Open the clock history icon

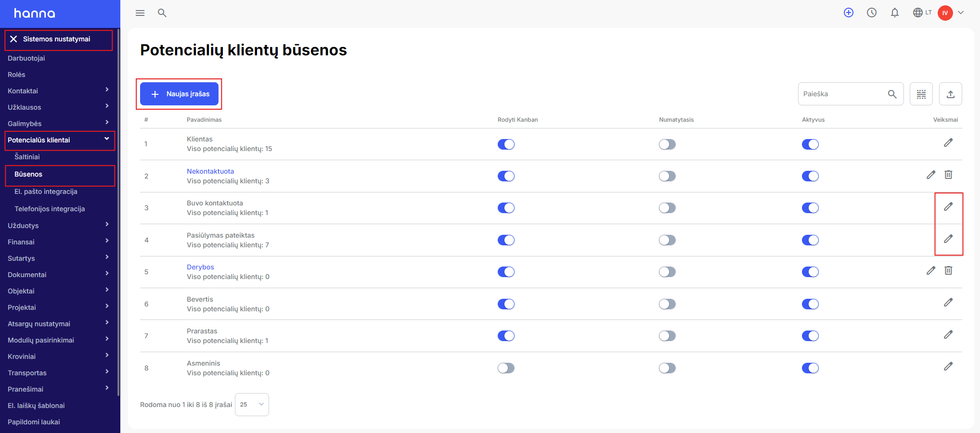pos(872,13)
